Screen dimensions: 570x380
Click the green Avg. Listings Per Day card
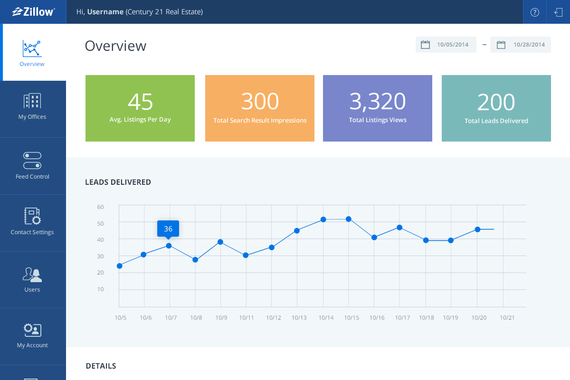point(140,108)
